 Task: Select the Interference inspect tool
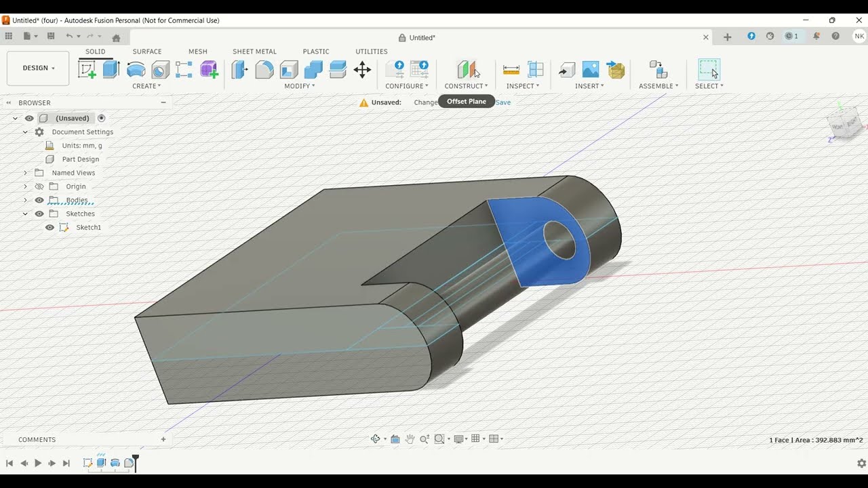tap(536, 69)
